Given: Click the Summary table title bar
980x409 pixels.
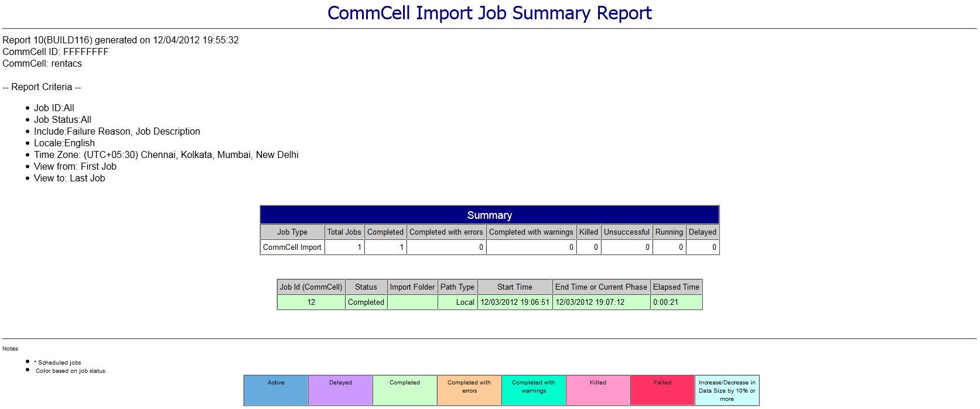Looking at the screenshot, I should coord(490,215).
